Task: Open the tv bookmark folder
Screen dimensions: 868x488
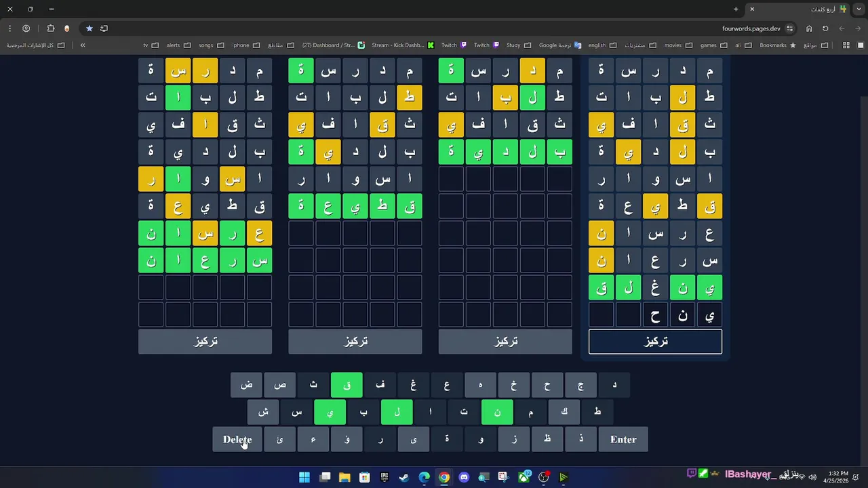Action: click(x=151, y=45)
